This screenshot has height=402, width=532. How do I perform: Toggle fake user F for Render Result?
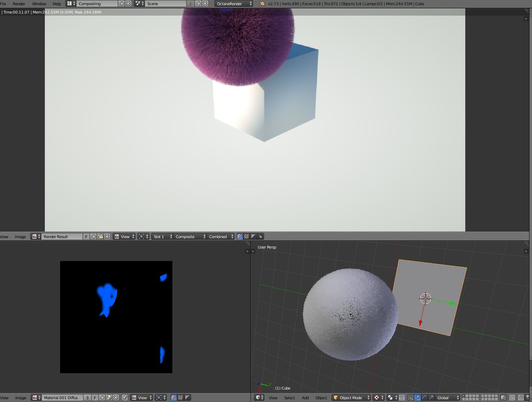86,236
